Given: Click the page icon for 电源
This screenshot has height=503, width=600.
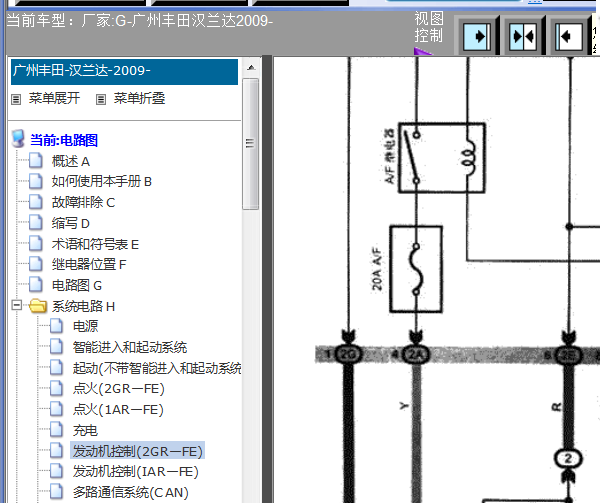Looking at the screenshot, I should point(57,326).
